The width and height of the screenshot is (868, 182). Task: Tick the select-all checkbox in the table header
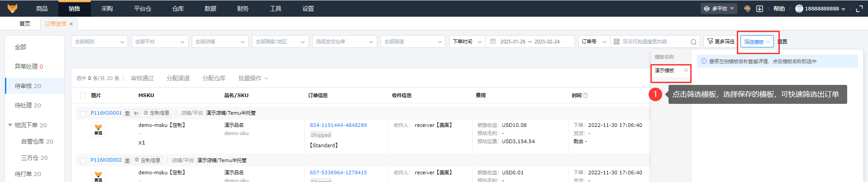tap(83, 95)
